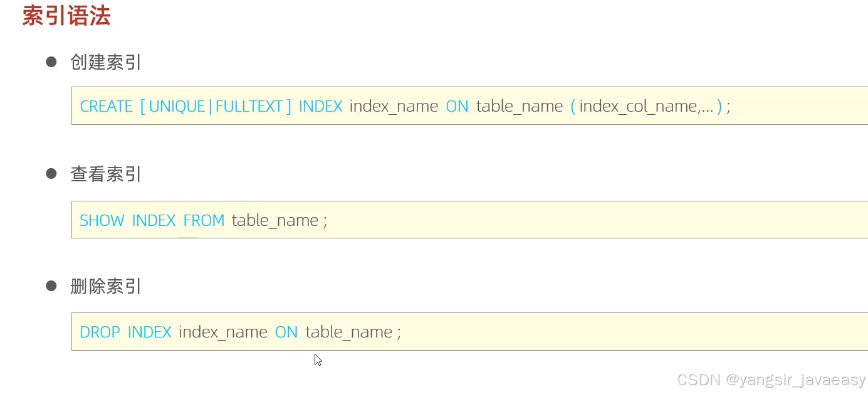
Task: Click the FROM keyword
Action: point(204,220)
